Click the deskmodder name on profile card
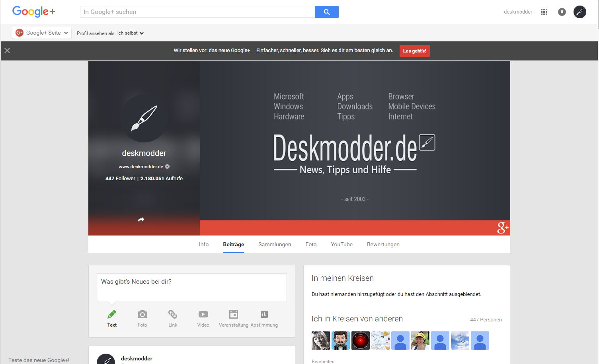599x364 pixels. [x=144, y=153]
